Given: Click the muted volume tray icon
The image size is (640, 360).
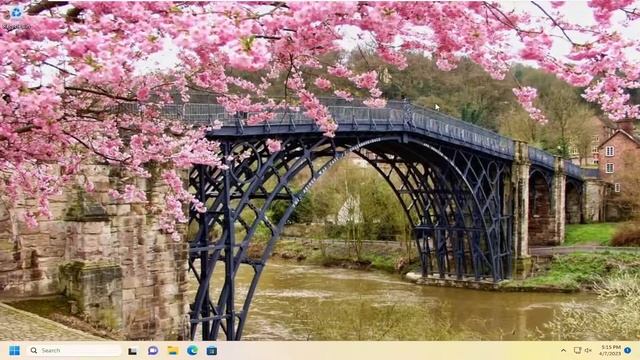Looking at the screenshot, I should (588, 351).
